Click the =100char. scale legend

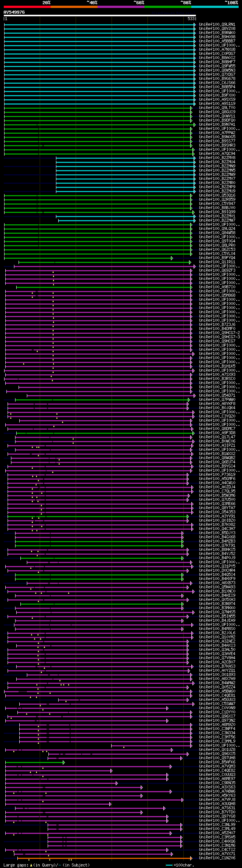[x=180, y=865]
